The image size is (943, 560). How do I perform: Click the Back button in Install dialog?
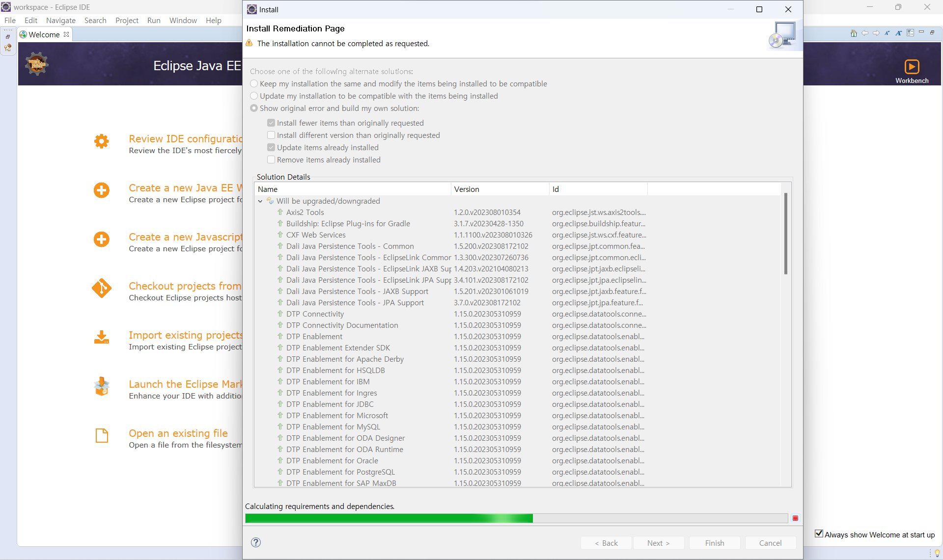(x=606, y=543)
